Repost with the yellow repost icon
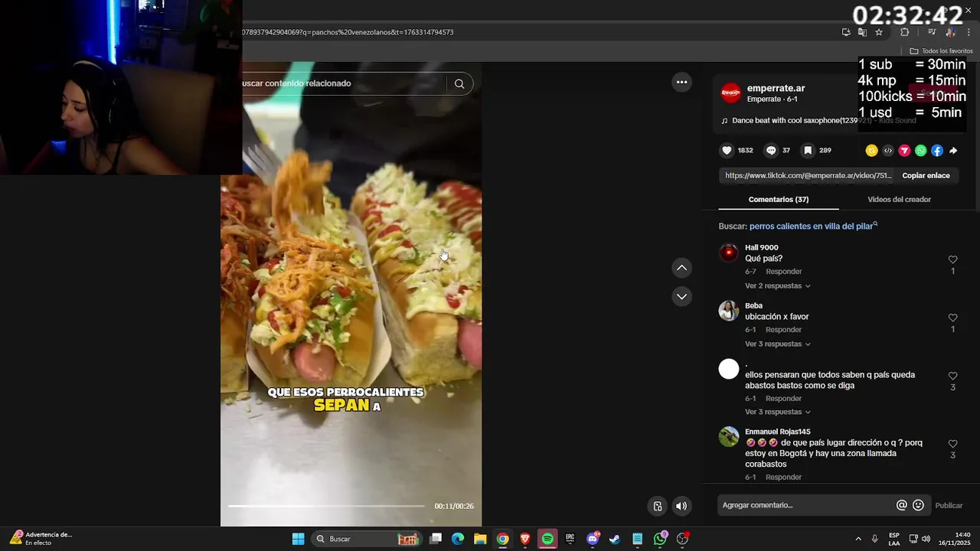 pyautogui.click(x=871, y=151)
